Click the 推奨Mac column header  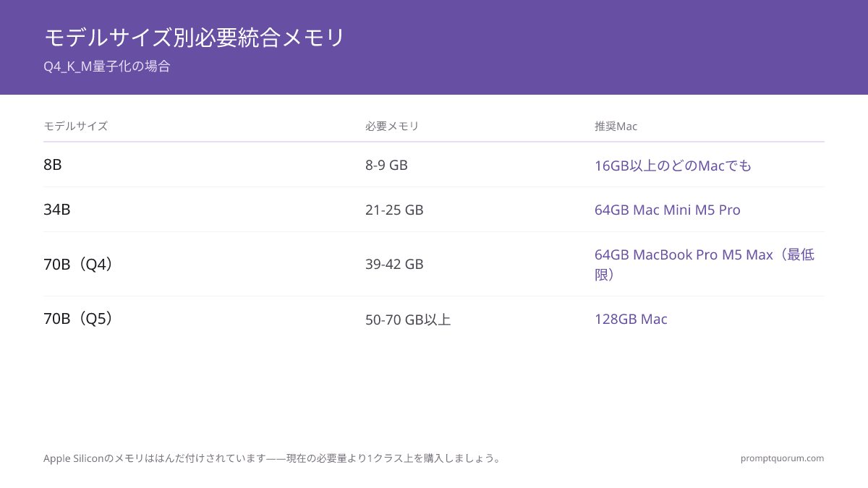click(x=616, y=126)
